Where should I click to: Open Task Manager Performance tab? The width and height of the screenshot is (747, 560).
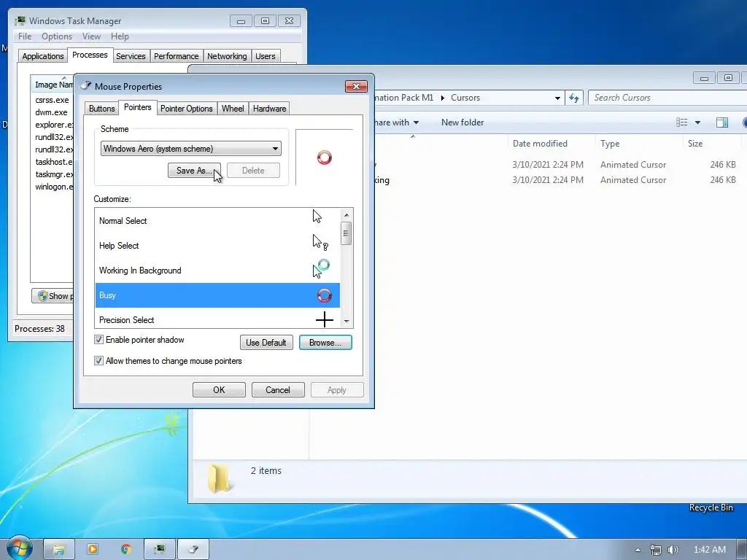point(176,56)
